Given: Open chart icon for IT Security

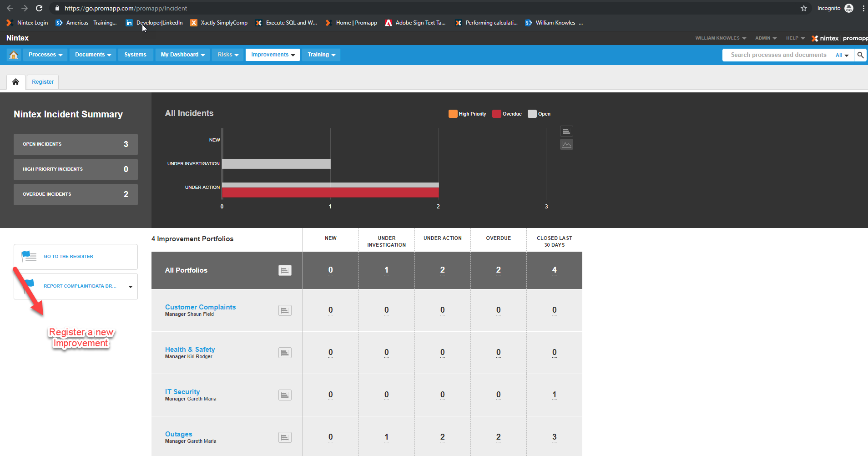Looking at the screenshot, I should point(285,395).
